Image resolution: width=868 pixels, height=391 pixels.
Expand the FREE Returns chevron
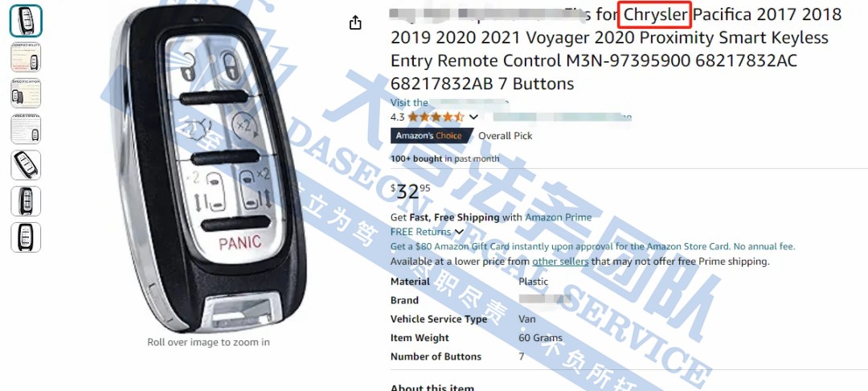tap(459, 232)
